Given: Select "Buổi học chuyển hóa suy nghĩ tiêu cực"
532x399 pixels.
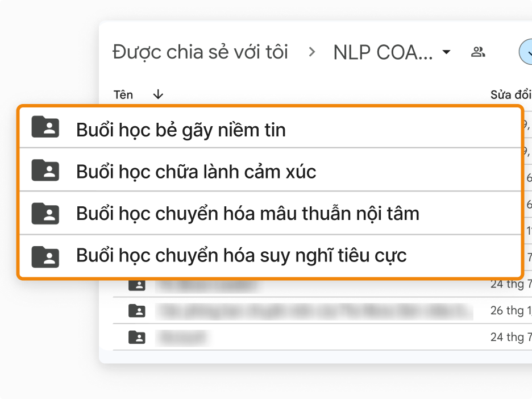Looking at the screenshot, I should pyautogui.click(x=241, y=256).
